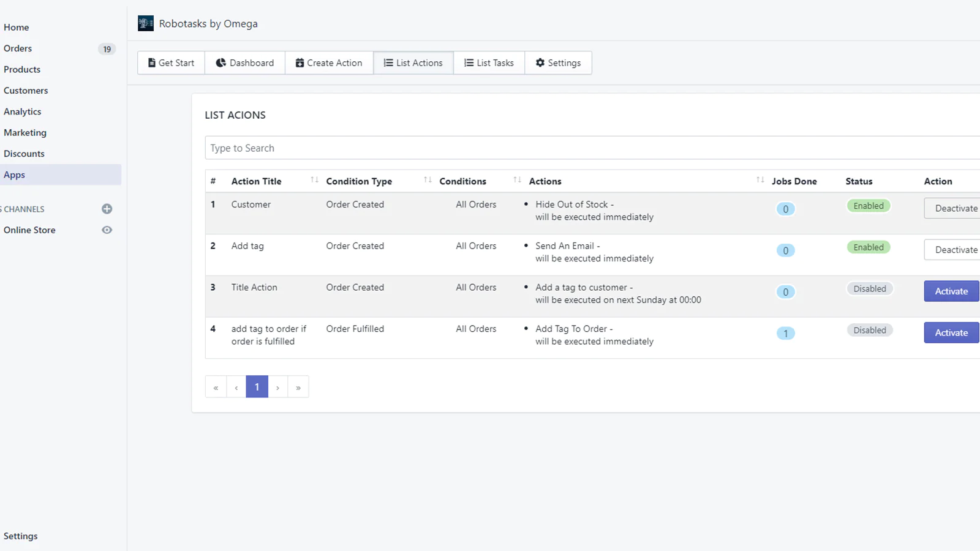This screenshot has width=980, height=551.
Task: Open Settings at the bottom of the sidebar
Action: pyautogui.click(x=20, y=536)
